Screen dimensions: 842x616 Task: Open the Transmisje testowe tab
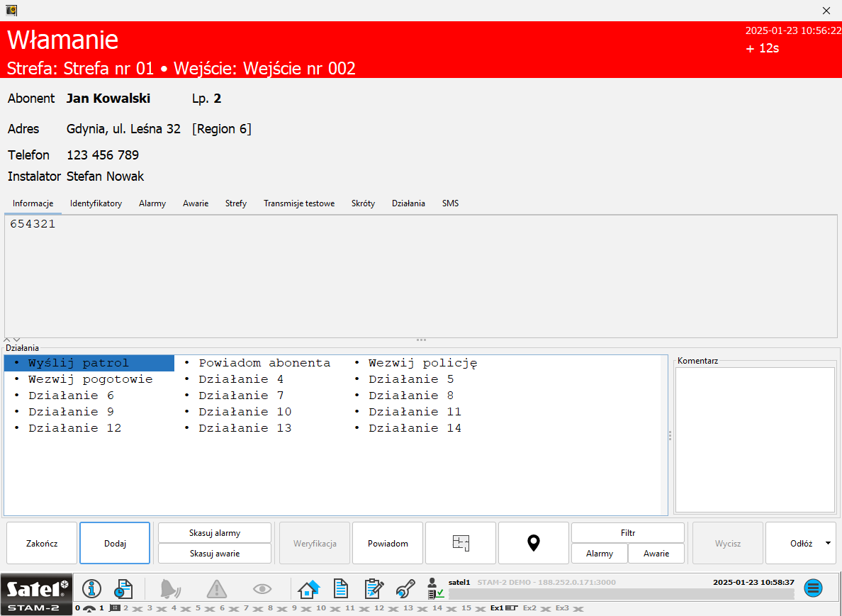point(298,203)
